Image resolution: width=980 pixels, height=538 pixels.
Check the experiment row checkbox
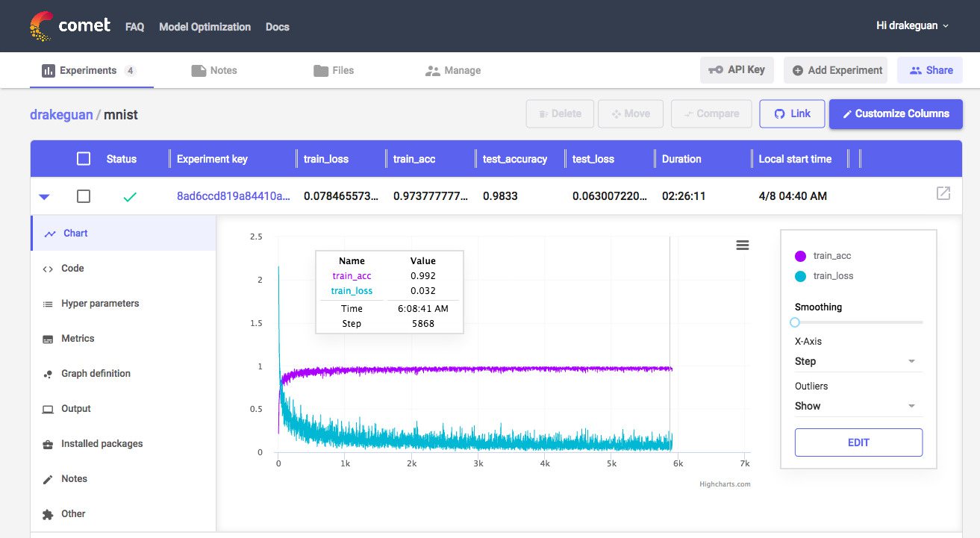[84, 196]
